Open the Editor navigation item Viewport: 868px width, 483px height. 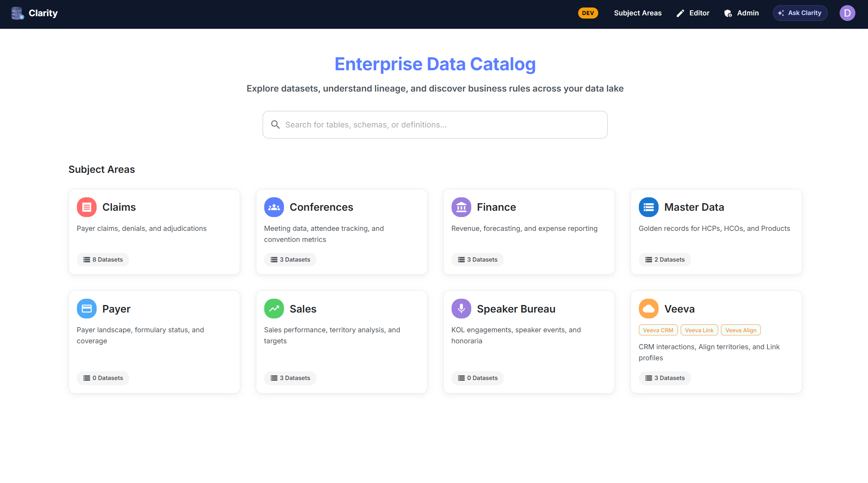[693, 13]
